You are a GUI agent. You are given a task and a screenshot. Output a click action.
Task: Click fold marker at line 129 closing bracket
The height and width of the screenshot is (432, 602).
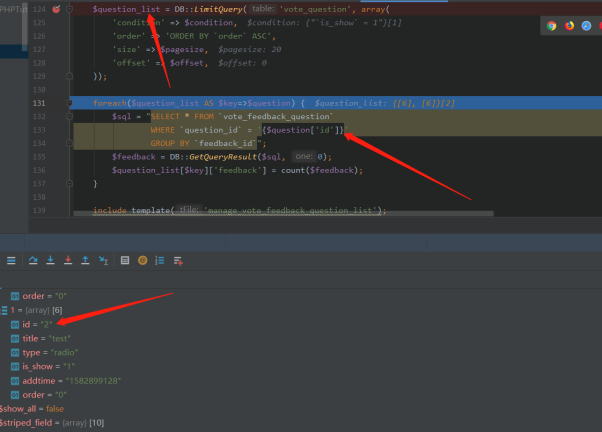[69, 76]
